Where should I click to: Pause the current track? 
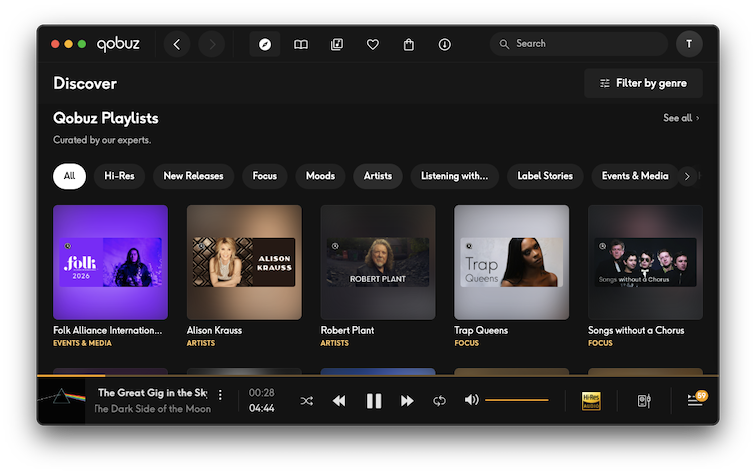tap(374, 400)
